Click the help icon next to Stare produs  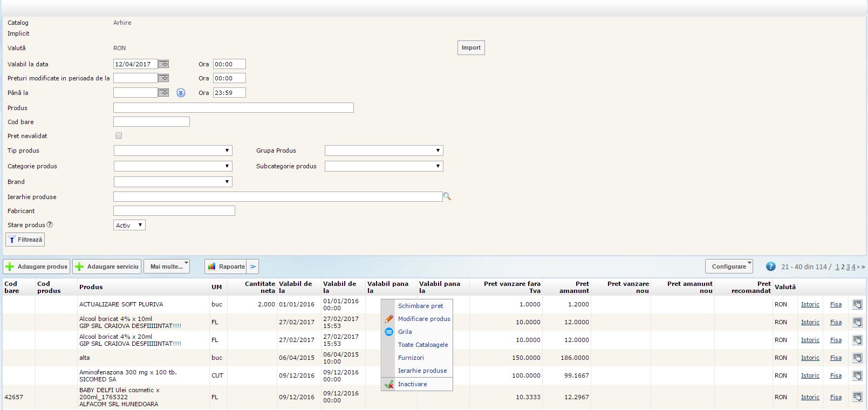click(50, 224)
